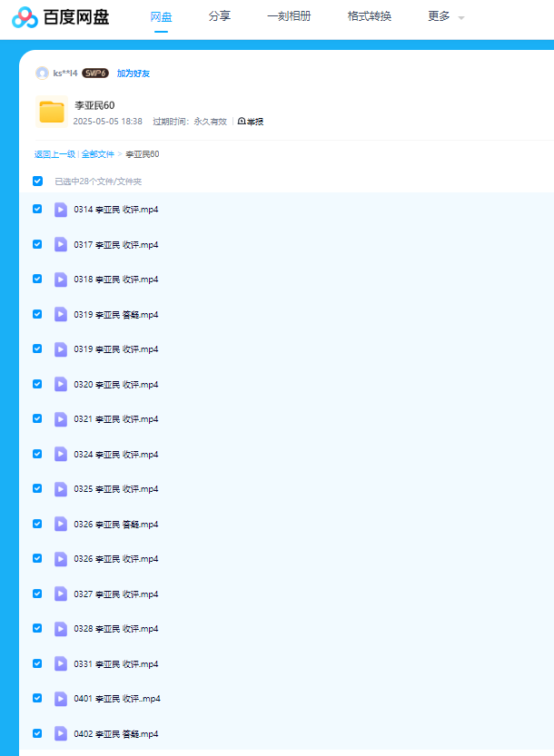The height and width of the screenshot is (756, 554).
Task: Untick the select-all checkbox in header
Action: click(x=37, y=181)
